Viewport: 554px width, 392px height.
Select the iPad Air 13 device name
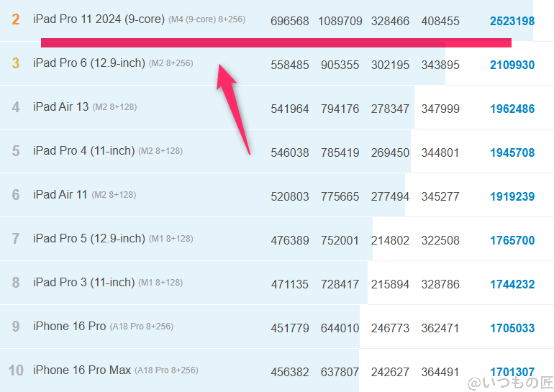tap(60, 106)
